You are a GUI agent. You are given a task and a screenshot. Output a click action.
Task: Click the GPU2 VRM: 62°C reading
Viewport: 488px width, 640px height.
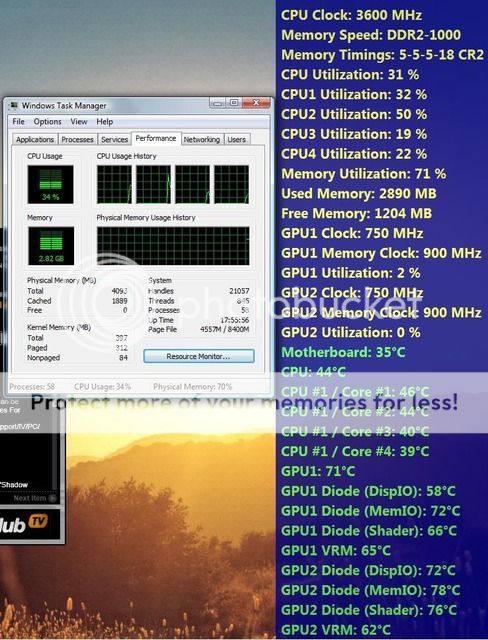click(x=336, y=630)
